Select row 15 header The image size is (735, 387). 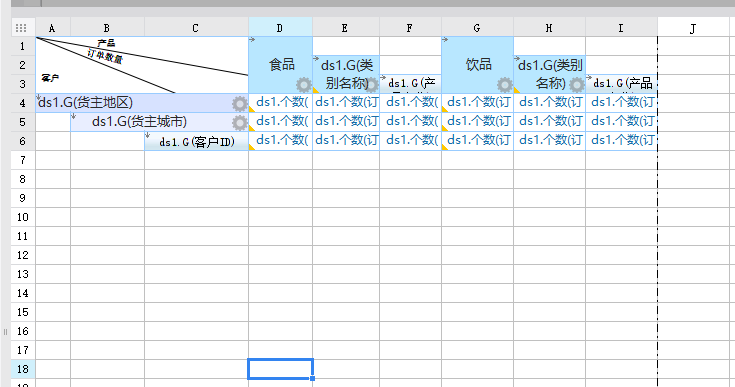point(23,312)
